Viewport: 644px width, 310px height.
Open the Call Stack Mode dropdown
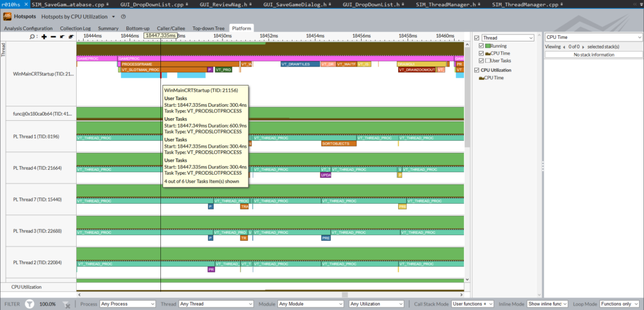click(473, 304)
